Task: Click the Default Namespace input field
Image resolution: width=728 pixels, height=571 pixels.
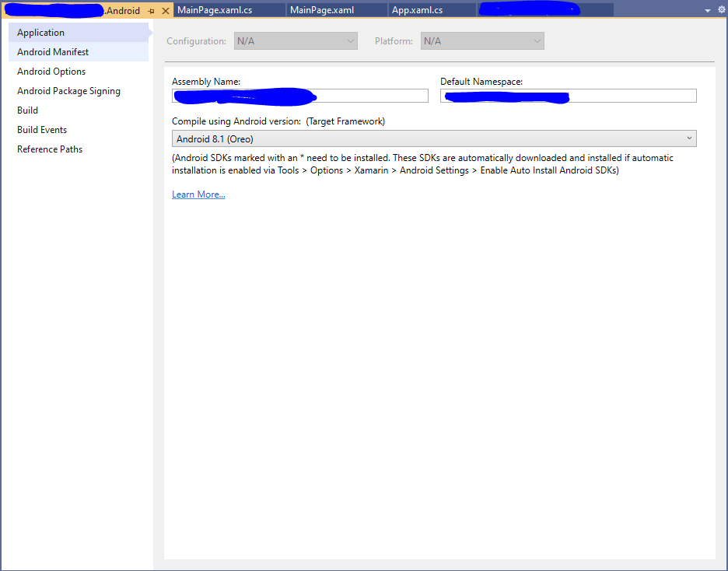Action: coord(569,96)
